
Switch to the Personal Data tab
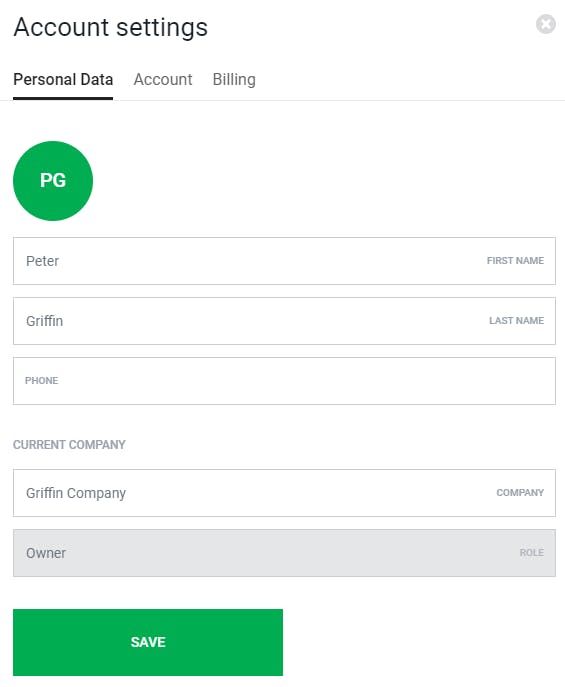[x=63, y=80]
